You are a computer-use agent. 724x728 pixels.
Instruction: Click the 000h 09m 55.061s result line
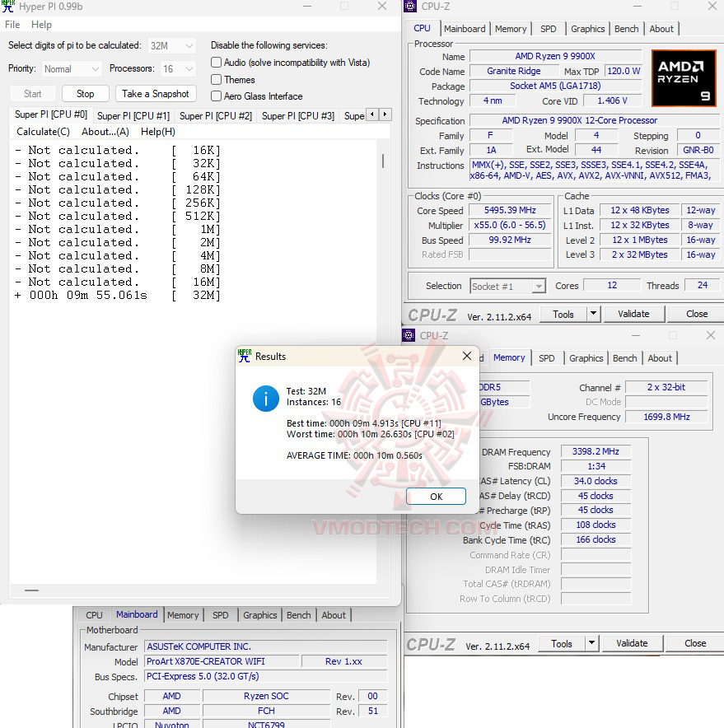point(118,296)
